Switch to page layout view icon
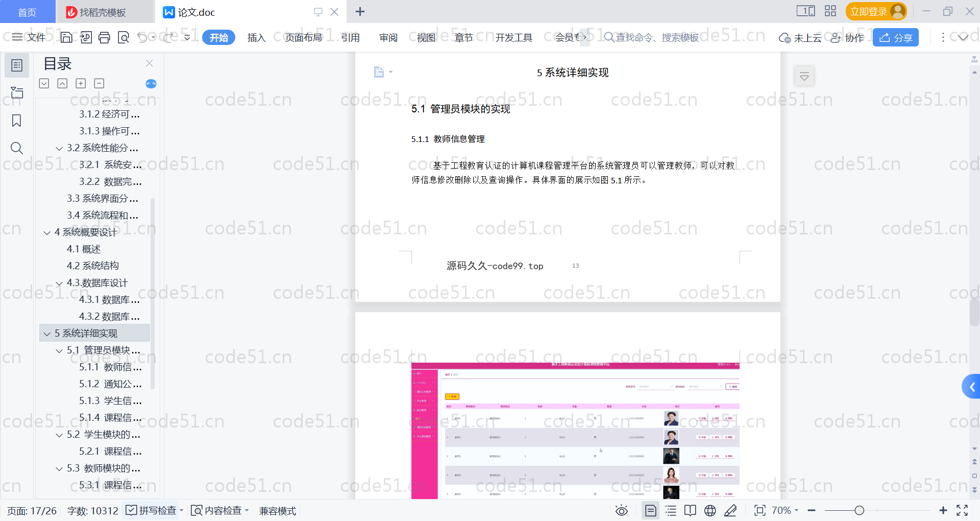This screenshot has width=980, height=521. click(651, 510)
